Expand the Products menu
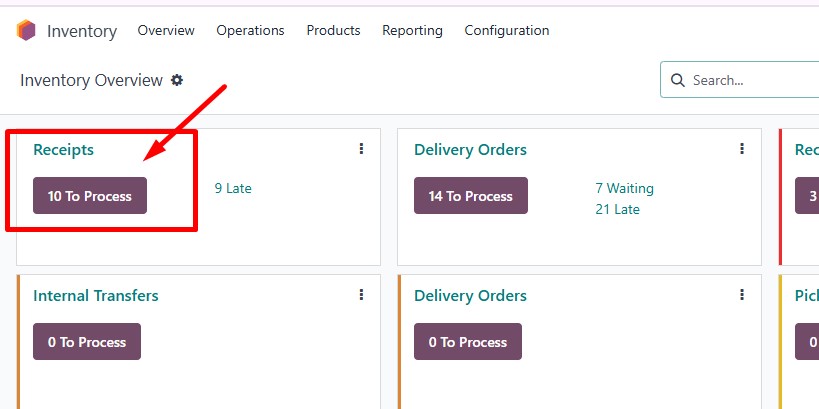 pyautogui.click(x=333, y=30)
